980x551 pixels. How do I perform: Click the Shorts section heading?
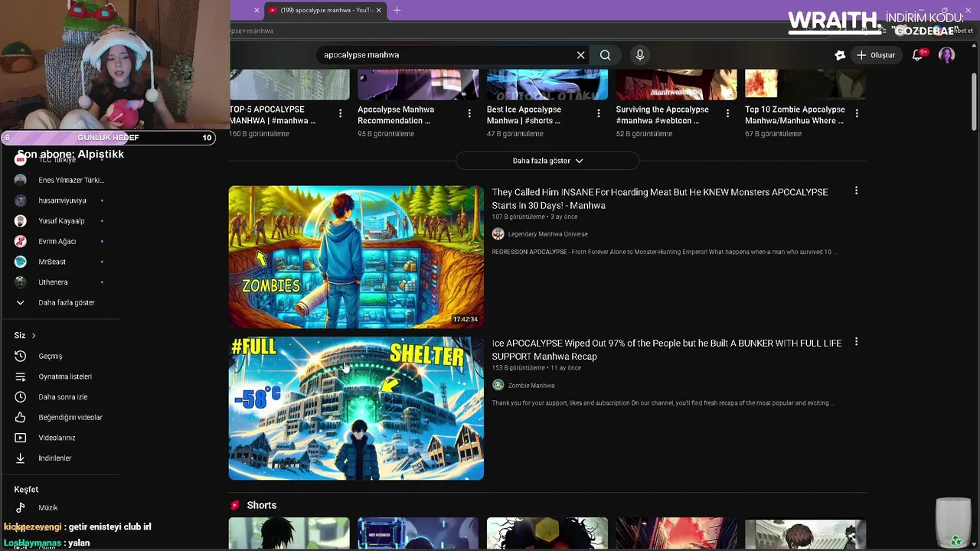coord(262,505)
